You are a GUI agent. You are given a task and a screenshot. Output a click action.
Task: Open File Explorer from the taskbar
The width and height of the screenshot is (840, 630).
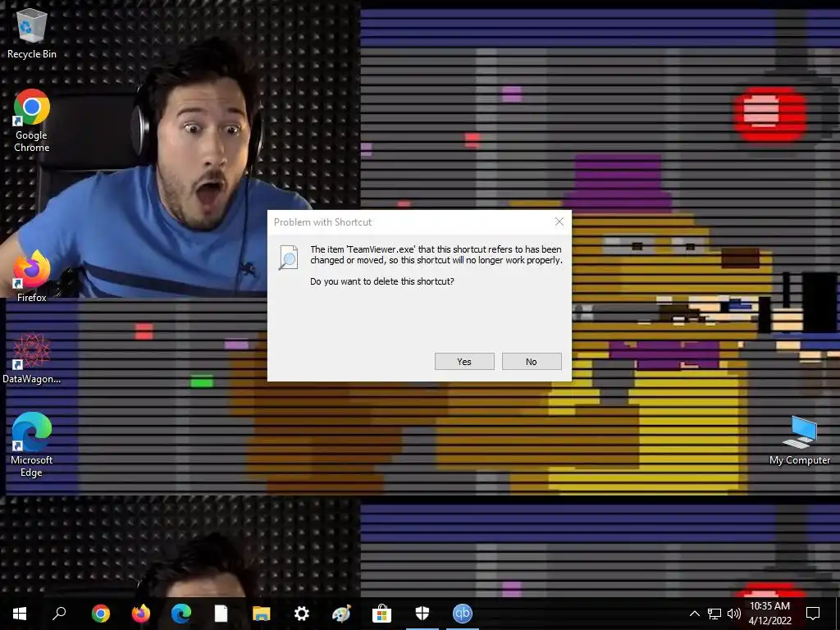[x=262, y=614]
